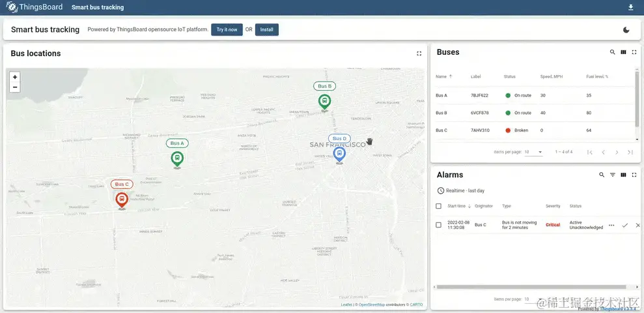Click the Broken status of Bus C
This screenshot has height=313, width=644.
coord(516,130)
